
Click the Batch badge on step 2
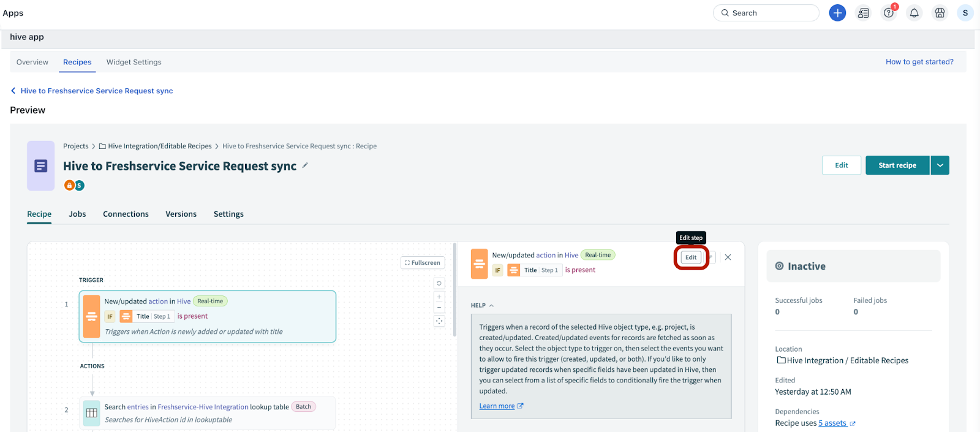[x=304, y=407]
